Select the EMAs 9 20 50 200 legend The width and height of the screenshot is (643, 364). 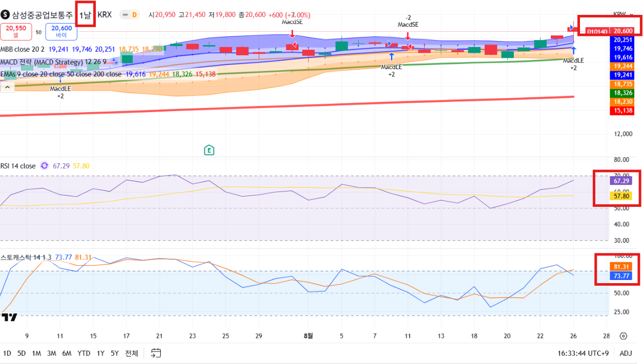point(60,74)
